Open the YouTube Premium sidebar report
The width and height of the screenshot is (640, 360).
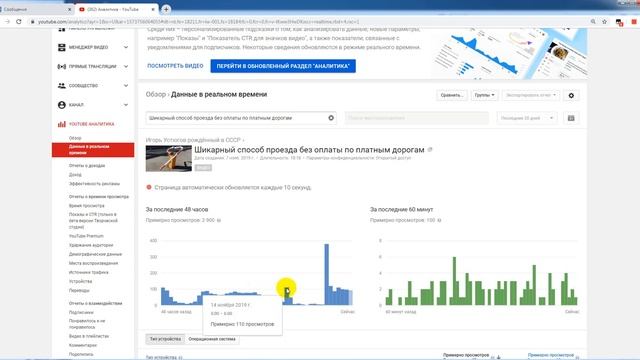click(x=86, y=236)
